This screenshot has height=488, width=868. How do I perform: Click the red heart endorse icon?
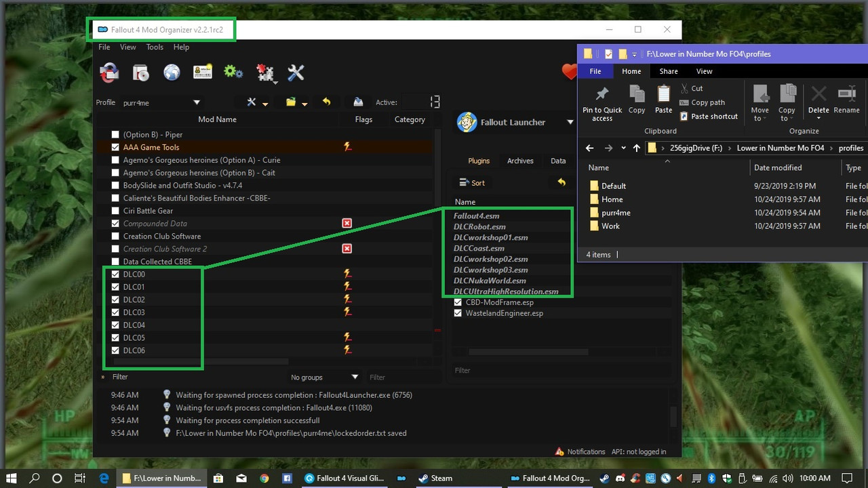(570, 72)
